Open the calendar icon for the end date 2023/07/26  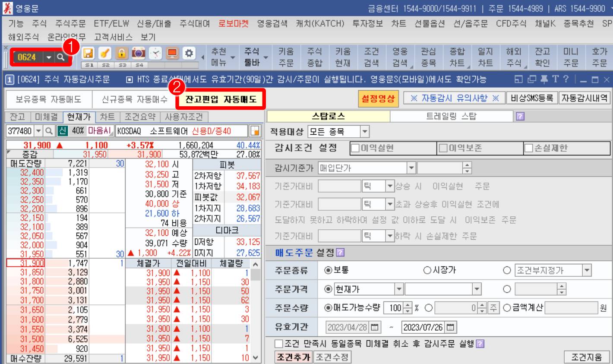450,327
